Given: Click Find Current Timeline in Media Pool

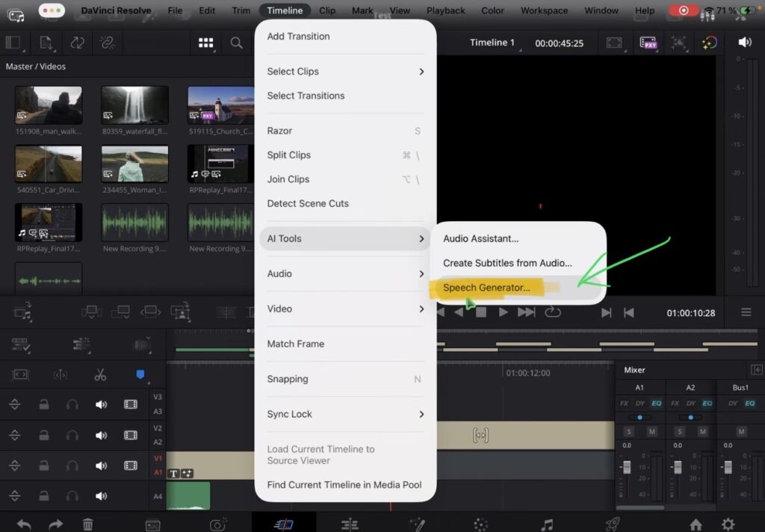Looking at the screenshot, I should [x=345, y=485].
